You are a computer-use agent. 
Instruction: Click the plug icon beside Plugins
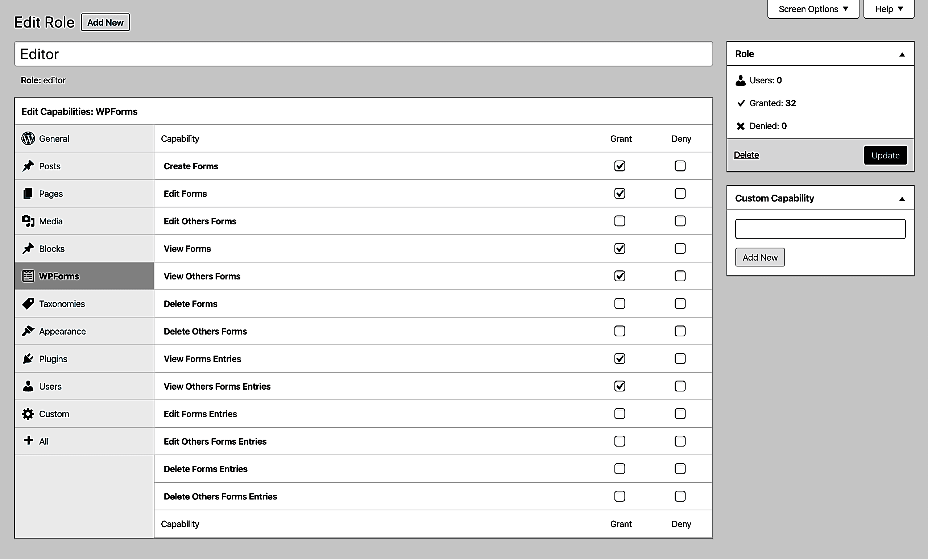[28, 358]
